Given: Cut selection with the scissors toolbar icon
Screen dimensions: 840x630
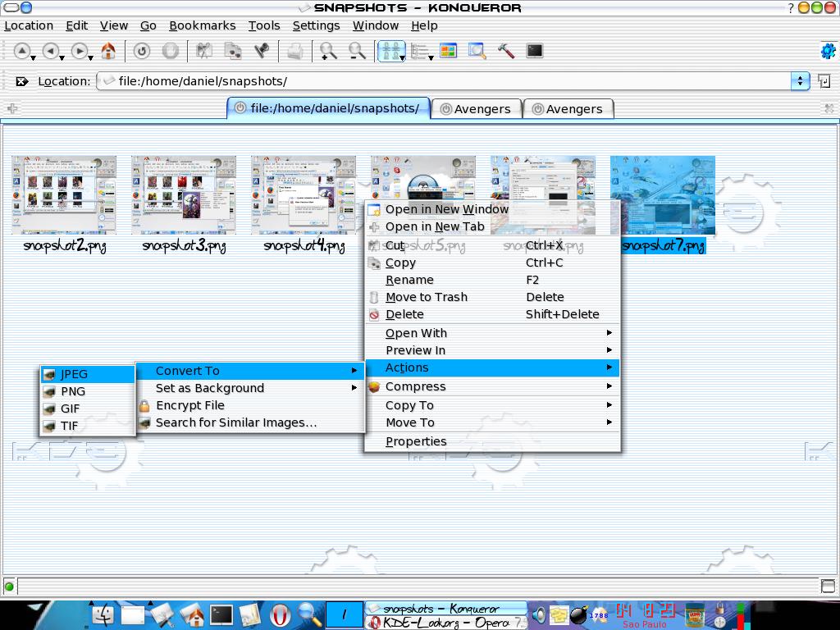Looking at the screenshot, I should 203,51.
